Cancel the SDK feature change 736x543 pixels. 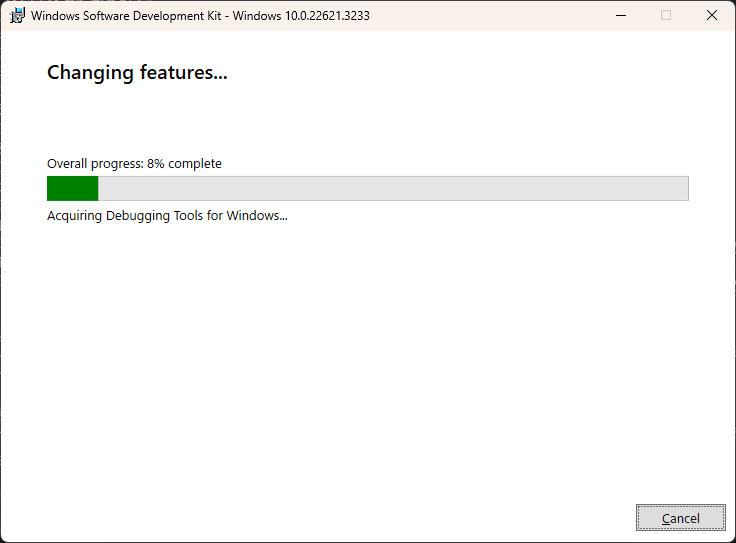pos(681,518)
